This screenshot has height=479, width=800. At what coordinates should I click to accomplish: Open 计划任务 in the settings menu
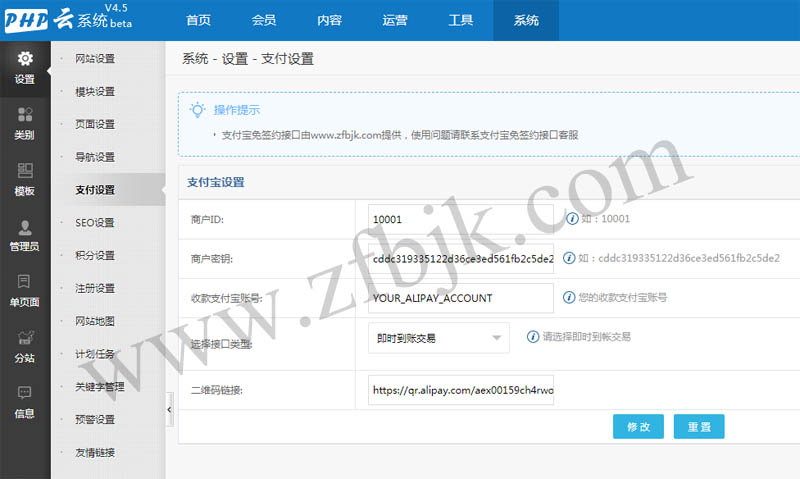pyautogui.click(x=95, y=354)
